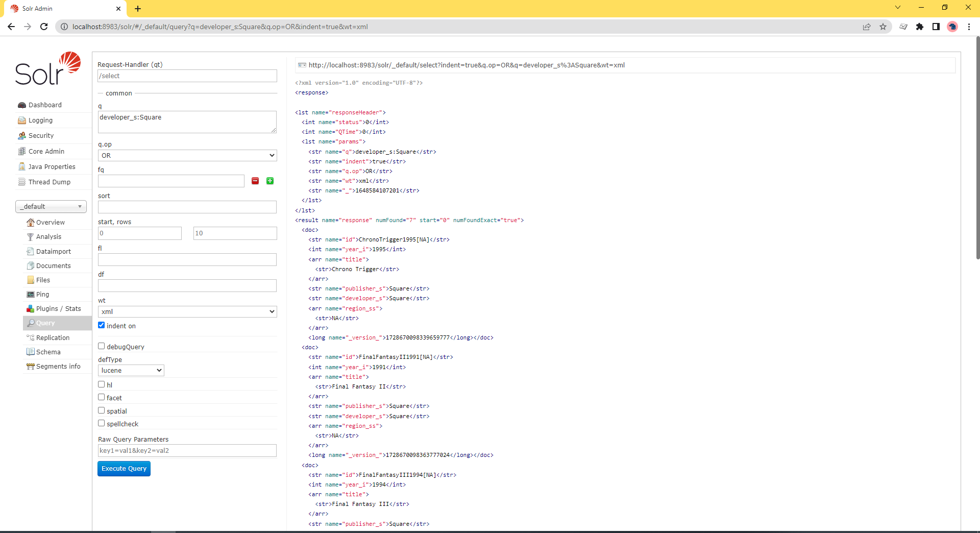Enable the spatial checkbox

[x=102, y=410]
